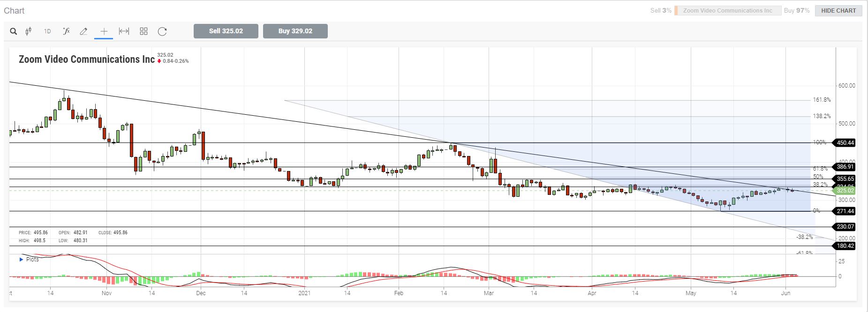Click the circular refresh icon
Screen dimensions: 868x312
tap(162, 31)
